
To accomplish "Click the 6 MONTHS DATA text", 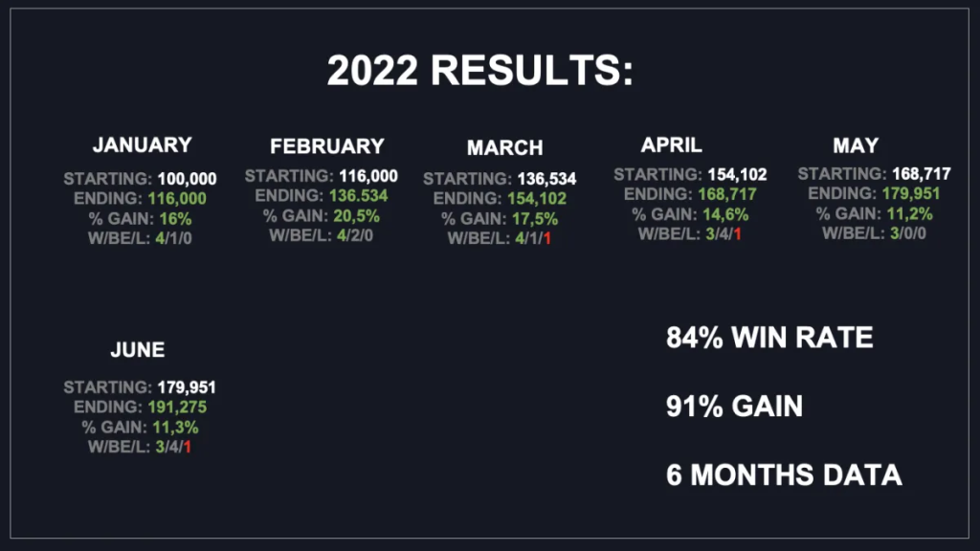I will tap(784, 474).
